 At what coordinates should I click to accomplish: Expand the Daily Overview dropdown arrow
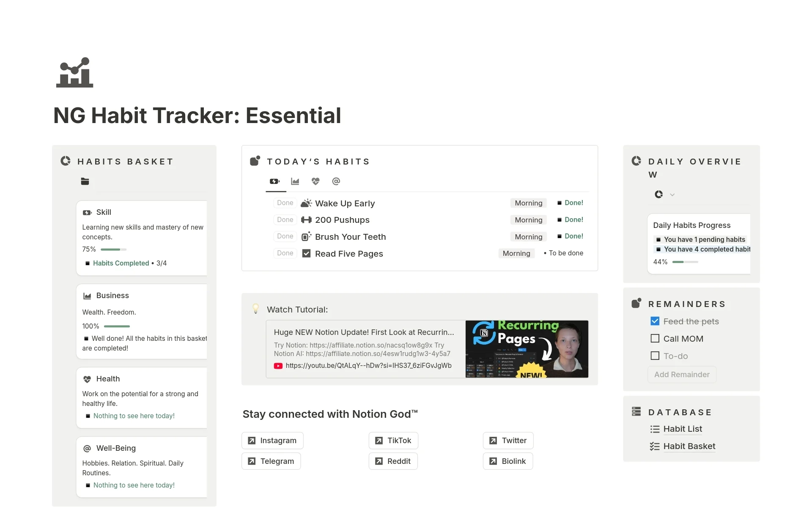click(671, 195)
